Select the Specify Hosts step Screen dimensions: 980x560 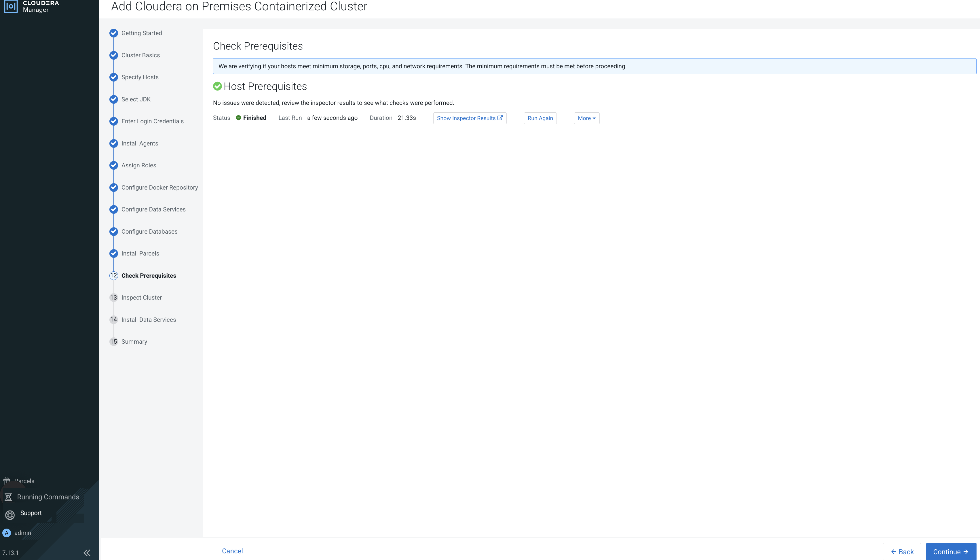coord(140,77)
